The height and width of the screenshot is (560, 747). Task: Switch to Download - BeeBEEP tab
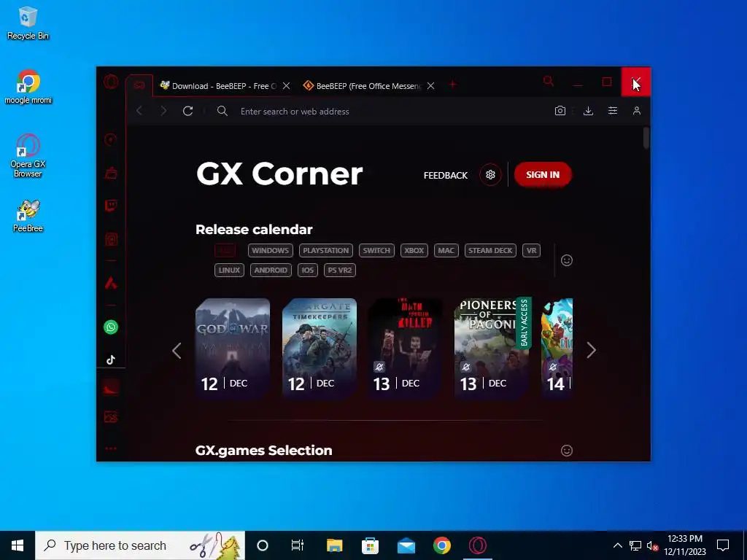(x=225, y=86)
